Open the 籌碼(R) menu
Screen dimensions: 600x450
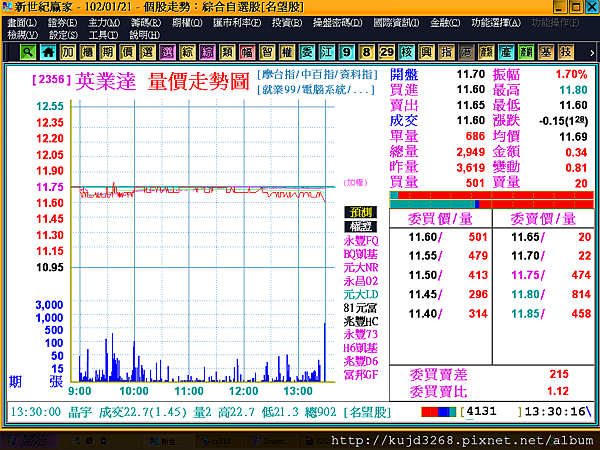click(x=146, y=23)
